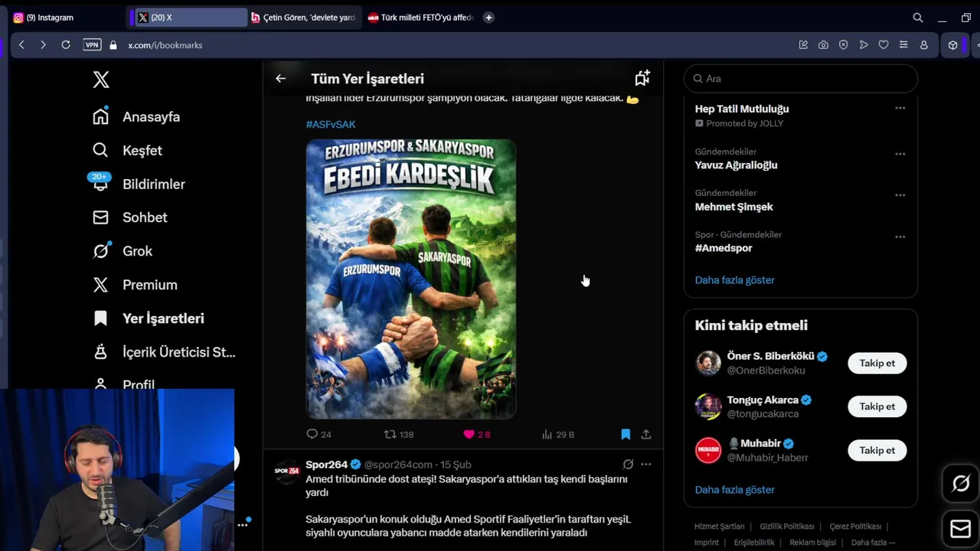
Task: Open Hizmet Şartları footer link
Action: click(720, 527)
